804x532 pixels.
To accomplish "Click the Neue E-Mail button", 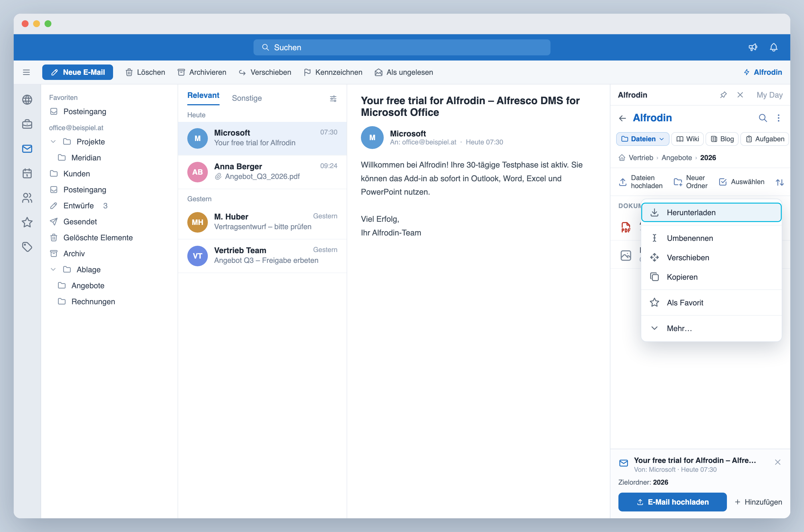I will coord(77,72).
